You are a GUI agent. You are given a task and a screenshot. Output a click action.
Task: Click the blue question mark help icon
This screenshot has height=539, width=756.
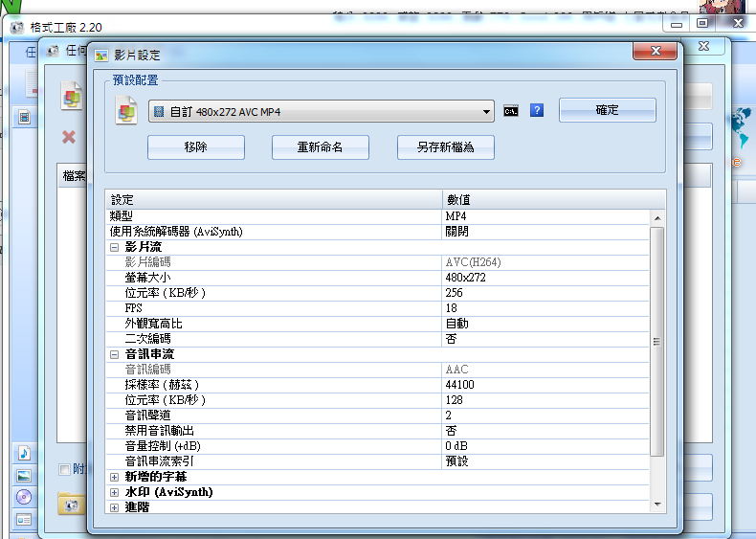[537, 111]
